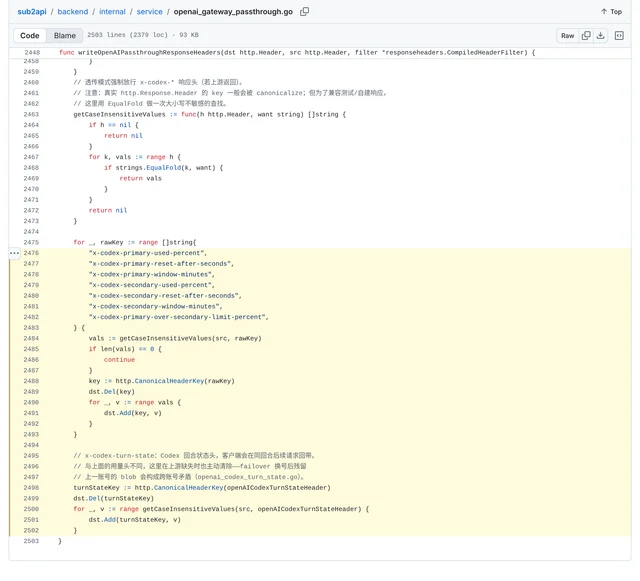Click CanonicalHeaderKey on line 2498

[x=188, y=488]
